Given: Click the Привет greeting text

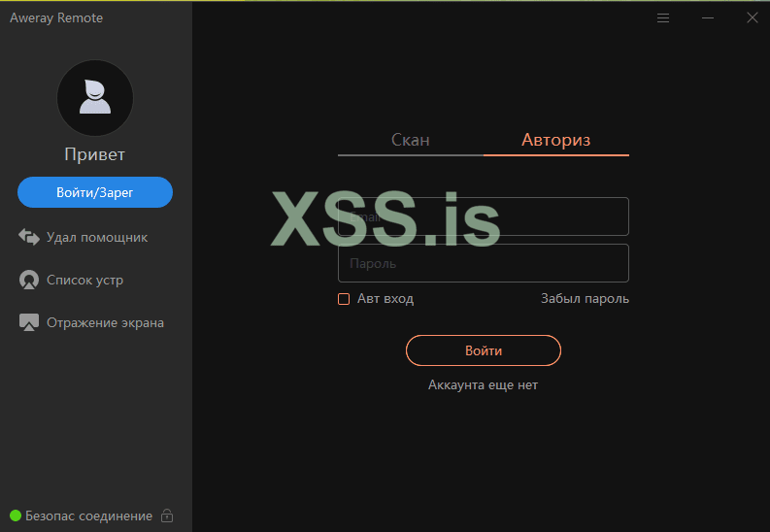Looking at the screenshot, I should (x=95, y=154).
